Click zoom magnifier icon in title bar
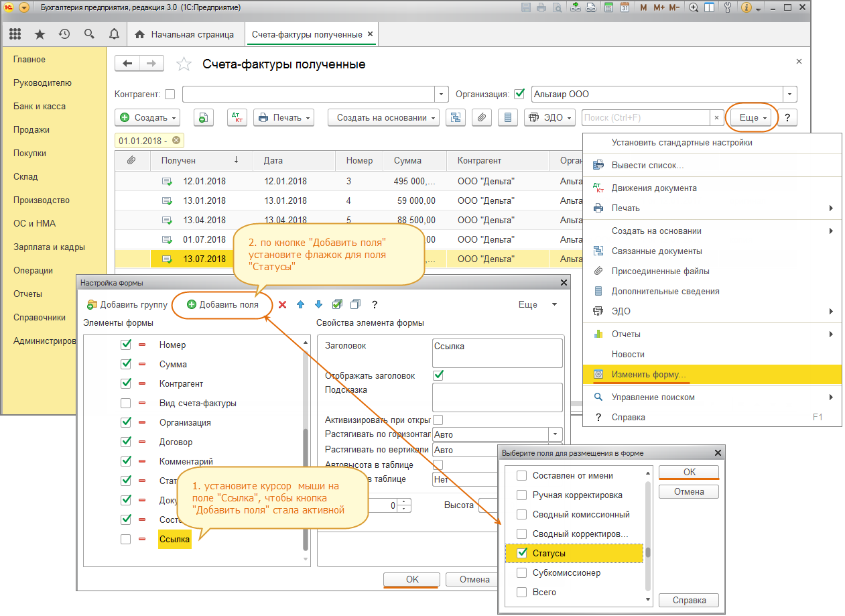This screenshot has width=845, height=616. coord(693,8)
